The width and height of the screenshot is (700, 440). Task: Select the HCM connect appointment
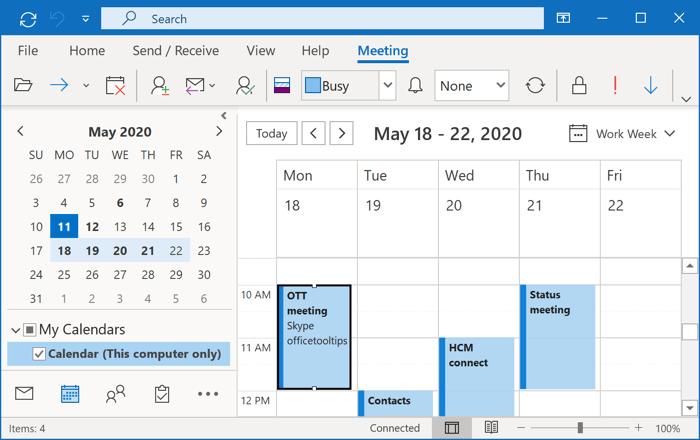pyautogui.click(x=477, y=377)
